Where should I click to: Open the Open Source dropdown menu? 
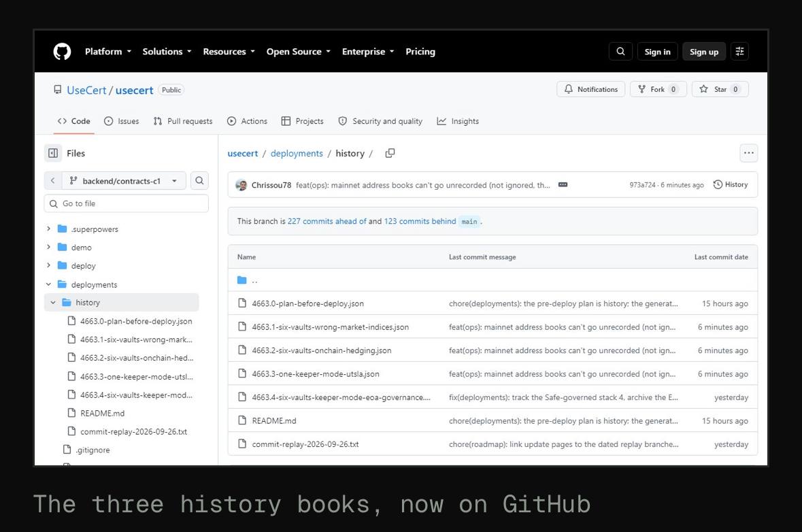click(x=299, y=52)
